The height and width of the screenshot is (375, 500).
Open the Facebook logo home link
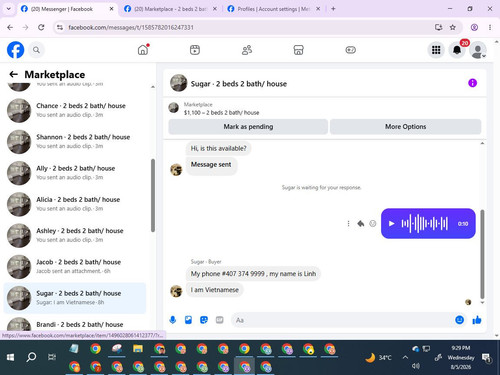coord(15,50)
